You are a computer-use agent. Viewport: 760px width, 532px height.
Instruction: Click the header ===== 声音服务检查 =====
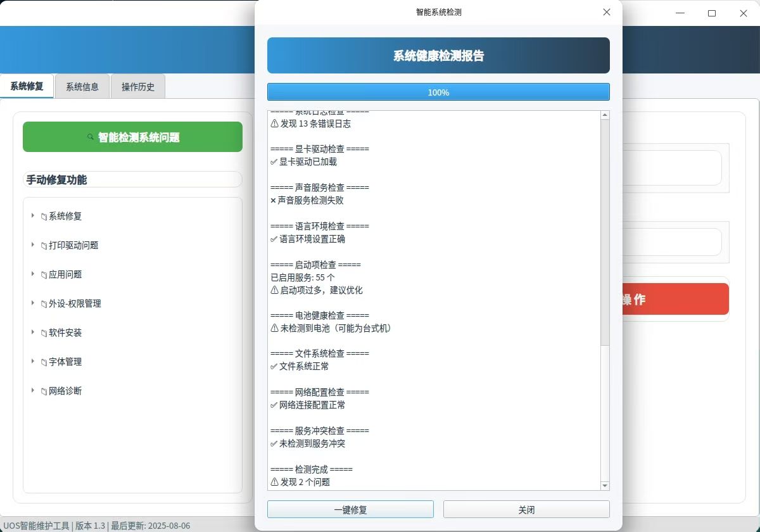[x=319, y=187]
